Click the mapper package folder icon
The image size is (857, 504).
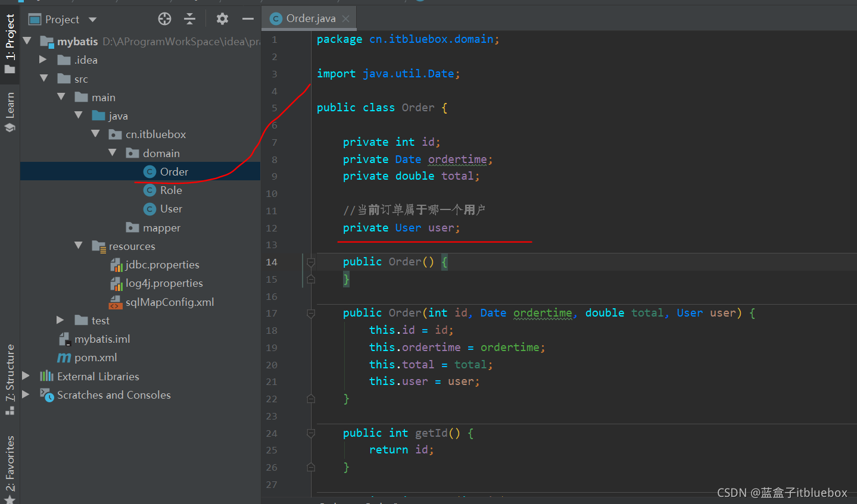[x=133, y=227]
